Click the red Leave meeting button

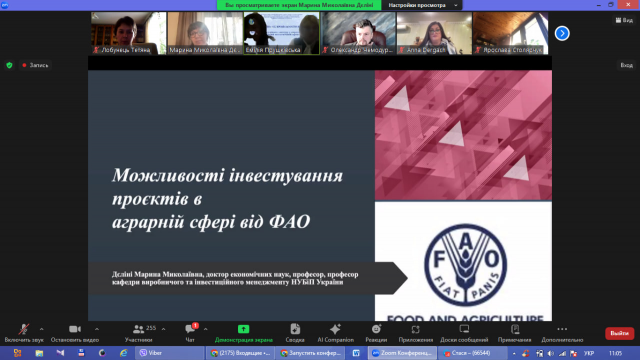(619, 333)
